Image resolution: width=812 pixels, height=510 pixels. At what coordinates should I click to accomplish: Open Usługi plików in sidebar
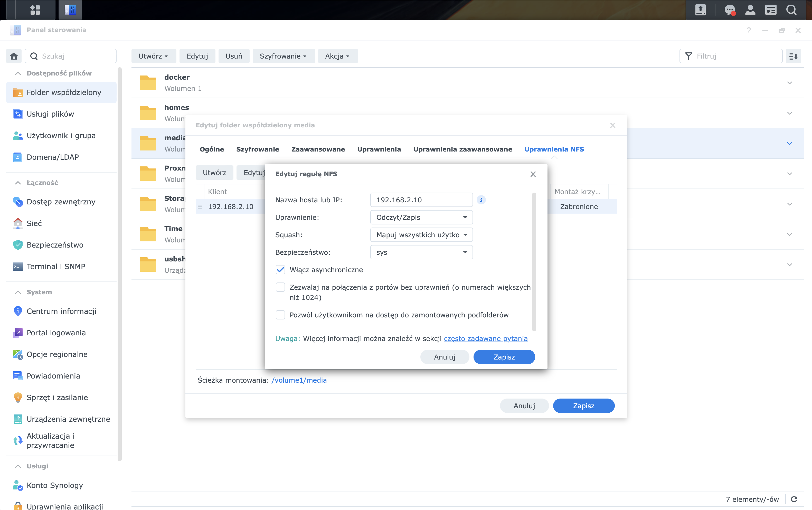click(61, 114)
